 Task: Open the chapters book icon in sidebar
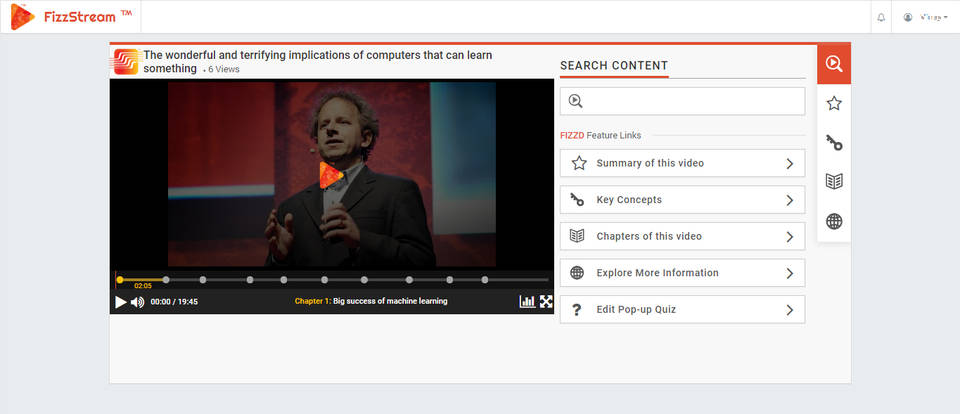point(834,182)
